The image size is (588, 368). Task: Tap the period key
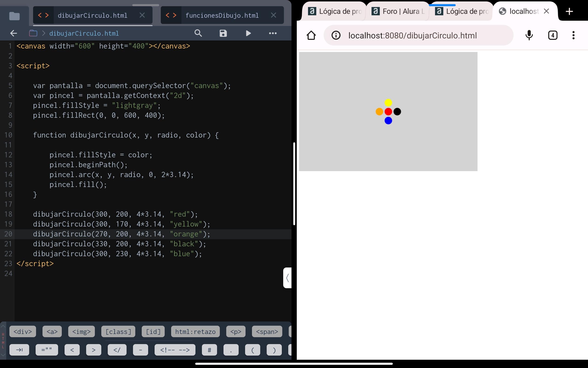[x=231, y=350]
